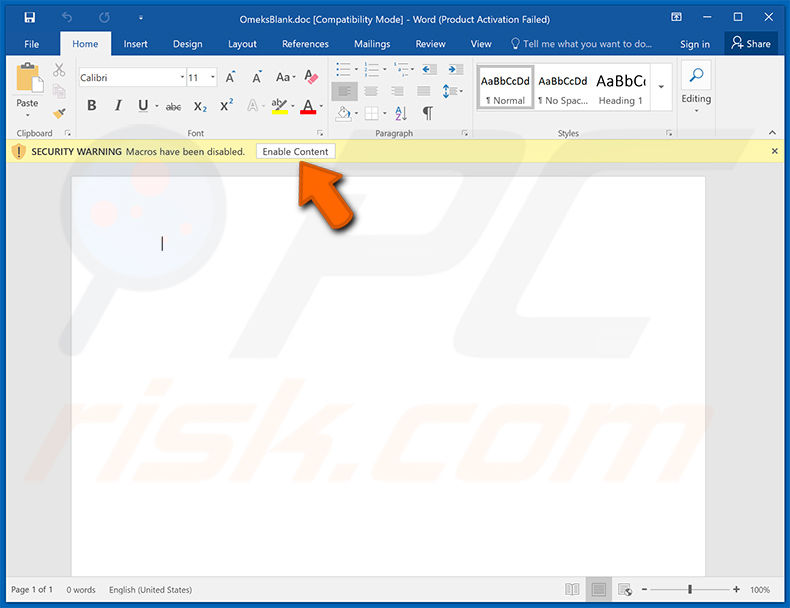
Task: Collapse the ribbon with the chevron
Action: coord(772,133)
